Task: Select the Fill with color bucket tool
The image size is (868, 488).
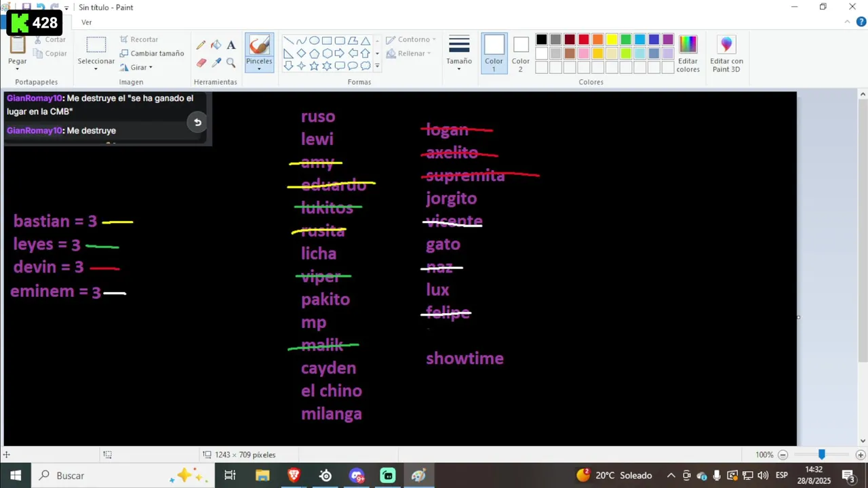Action: [216, 45]
